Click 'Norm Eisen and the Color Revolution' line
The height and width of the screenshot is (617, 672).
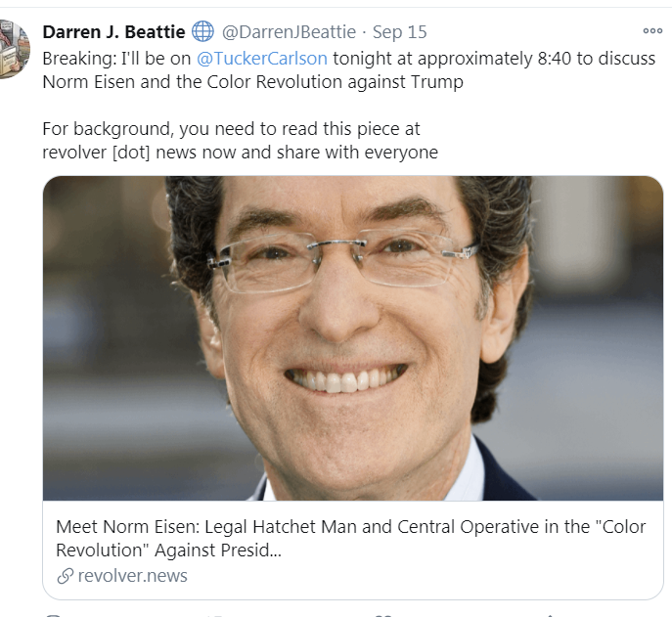[x=253, y=82]
